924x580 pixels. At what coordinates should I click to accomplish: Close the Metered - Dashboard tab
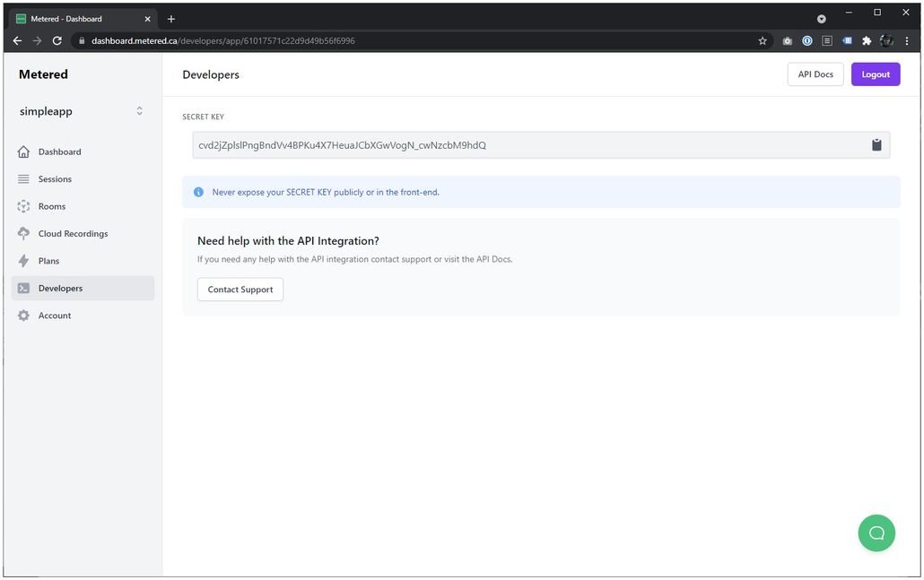(147, 19)
